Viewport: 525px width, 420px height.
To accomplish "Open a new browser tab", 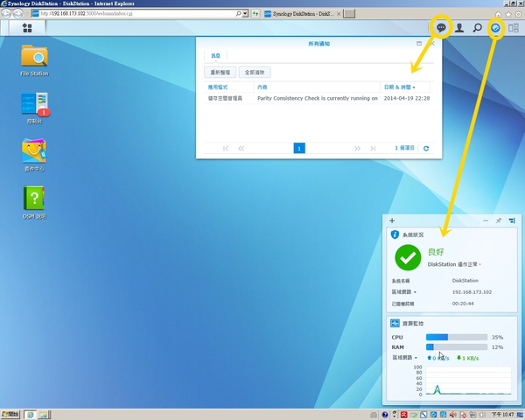I will 349,14.
